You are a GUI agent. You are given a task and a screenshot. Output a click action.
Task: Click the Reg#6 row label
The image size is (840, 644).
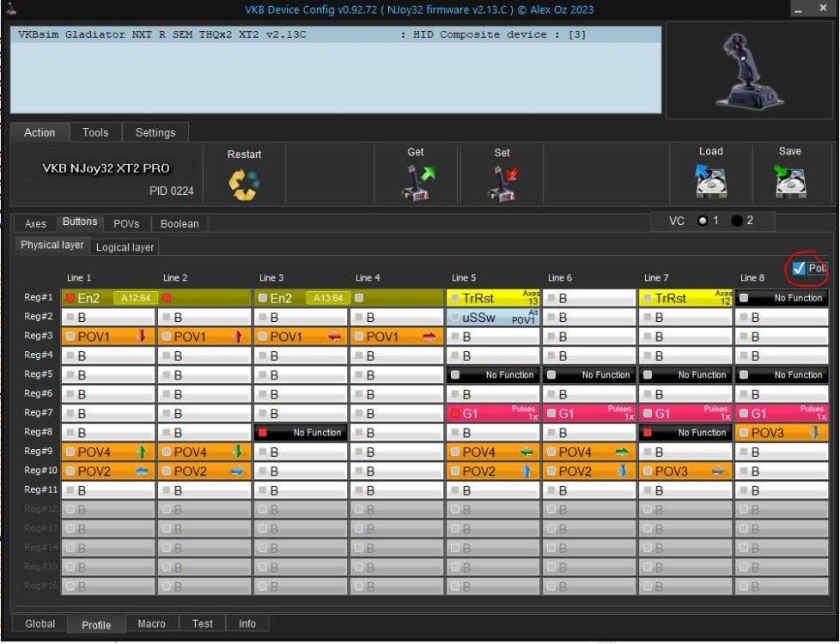[39, 393]
